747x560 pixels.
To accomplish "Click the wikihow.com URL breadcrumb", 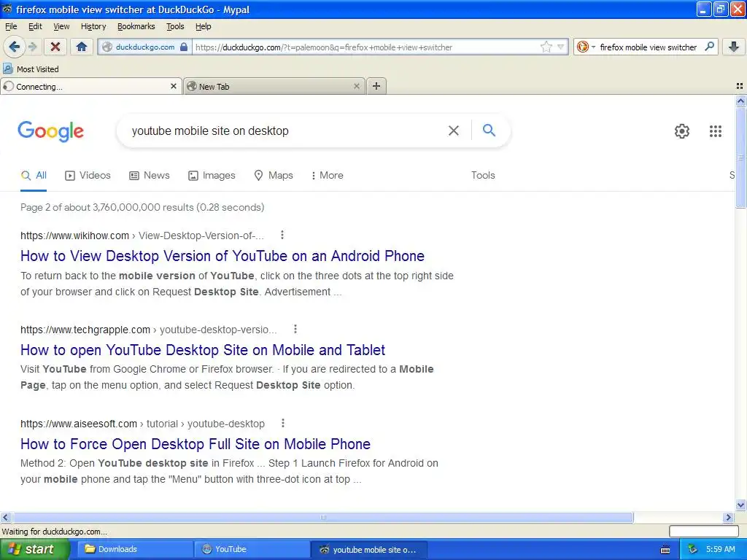I will 142,236.
